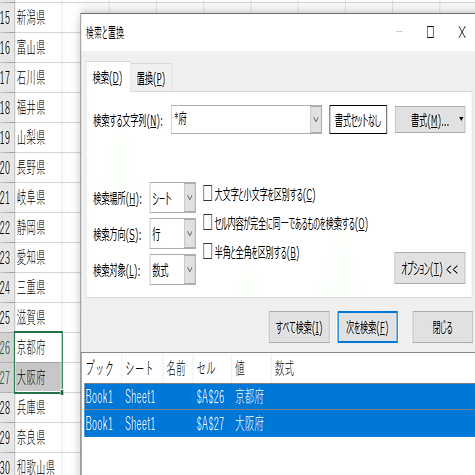475x475 pixels.
Task: Toggle 半角と全角を区別する checkbox
Action: tap(207, 252)
